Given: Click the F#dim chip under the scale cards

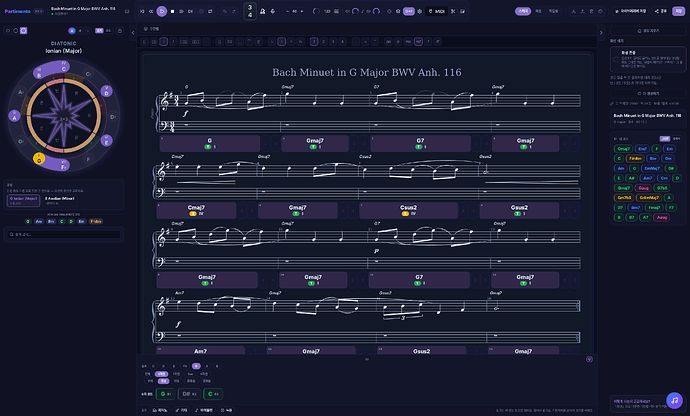Looking at the screenshot, I should click(96, 221).
